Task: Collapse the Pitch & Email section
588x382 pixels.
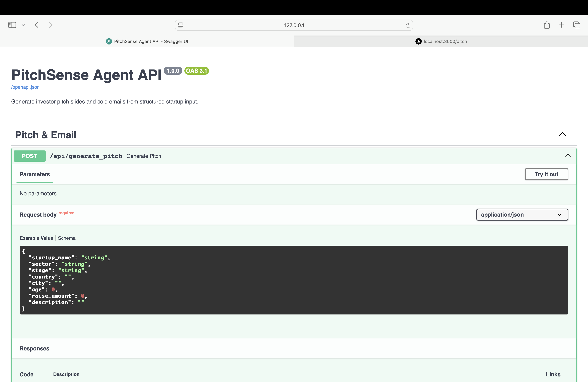Action: point(562,134)
